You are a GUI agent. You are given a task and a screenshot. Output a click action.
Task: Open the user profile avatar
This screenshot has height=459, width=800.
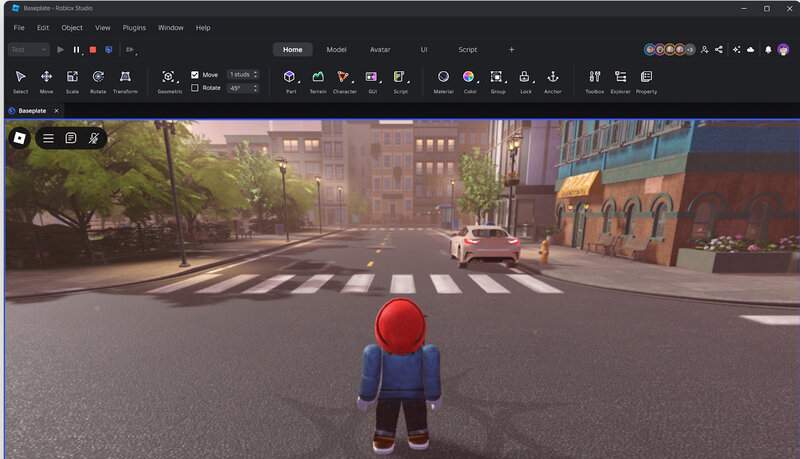pos(783,49)
